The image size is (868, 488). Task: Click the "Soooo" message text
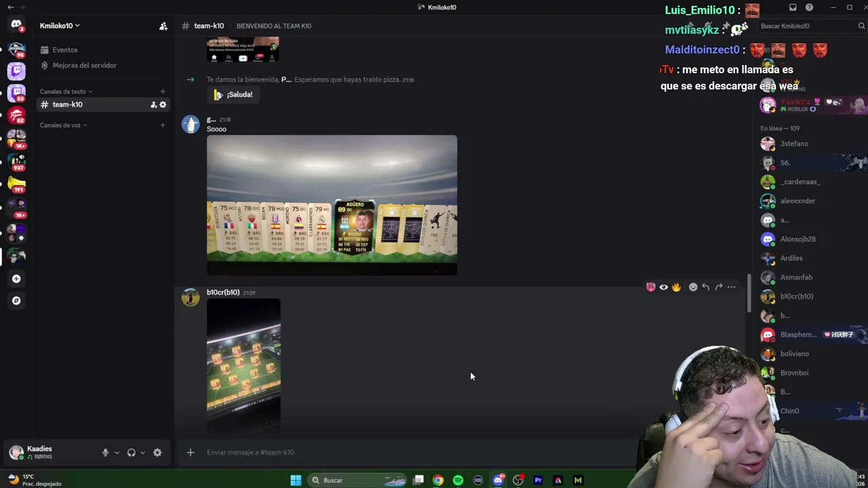[216, 129]
